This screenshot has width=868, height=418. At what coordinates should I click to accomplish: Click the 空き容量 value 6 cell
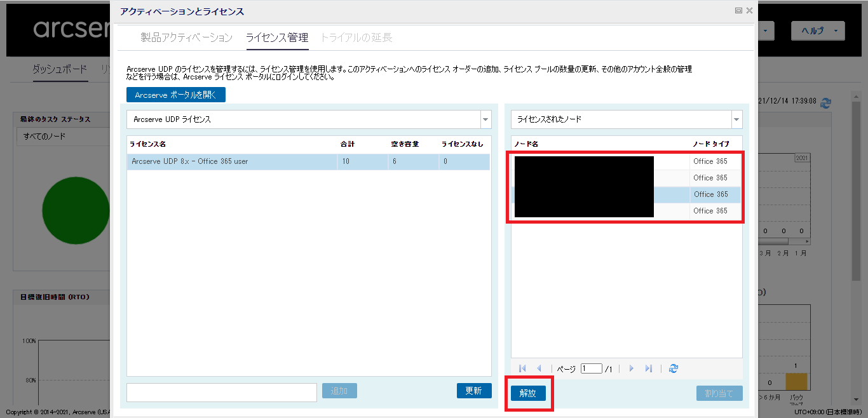pyautogui.click(x=413, y=161)
